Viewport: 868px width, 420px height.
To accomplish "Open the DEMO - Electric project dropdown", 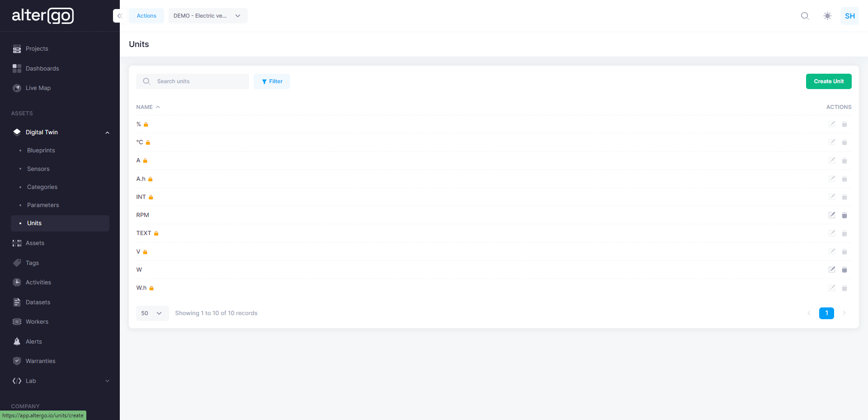I will [208, 15].
